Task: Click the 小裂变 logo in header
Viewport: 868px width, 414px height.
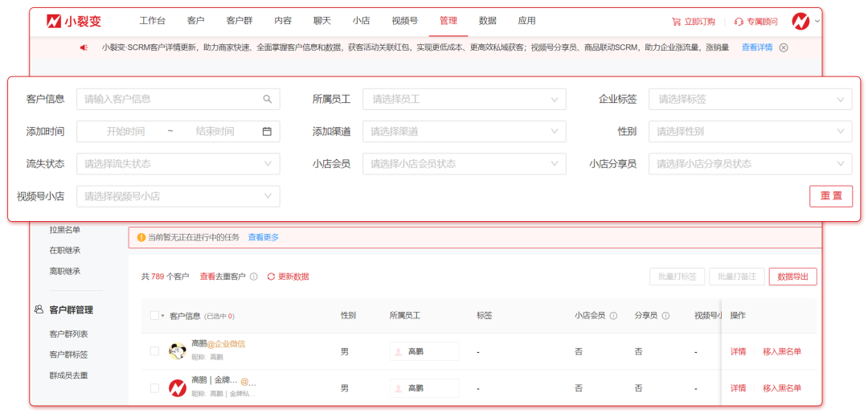Action: click(74, 21)
